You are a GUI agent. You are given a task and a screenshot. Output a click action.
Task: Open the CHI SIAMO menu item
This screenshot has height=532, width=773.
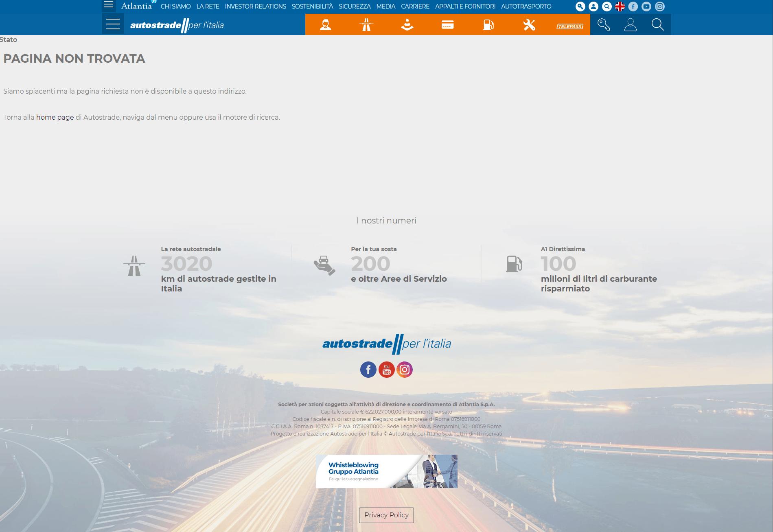coord(175,7)
